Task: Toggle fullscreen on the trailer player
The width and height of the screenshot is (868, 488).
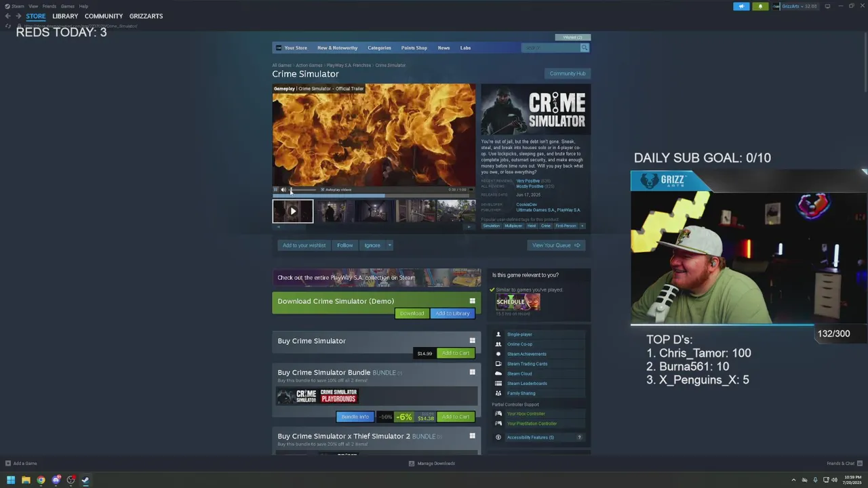Action: [x=471, y=190]
